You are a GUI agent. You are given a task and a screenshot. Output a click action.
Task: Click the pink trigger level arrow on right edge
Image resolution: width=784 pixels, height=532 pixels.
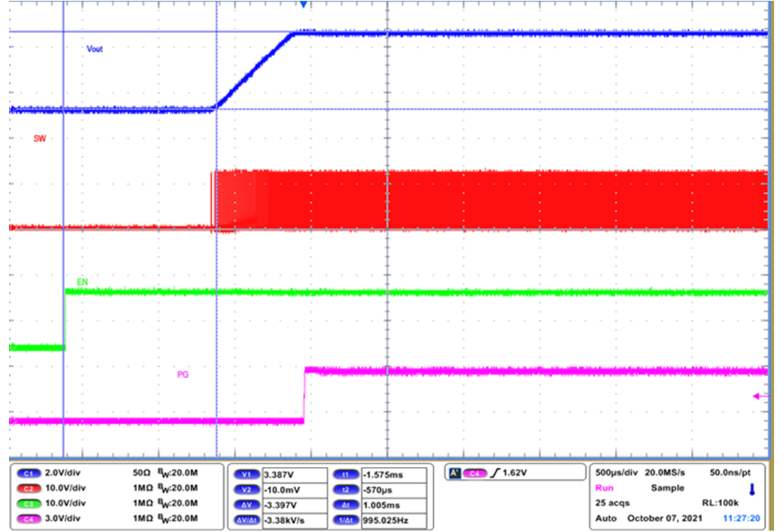757,396
